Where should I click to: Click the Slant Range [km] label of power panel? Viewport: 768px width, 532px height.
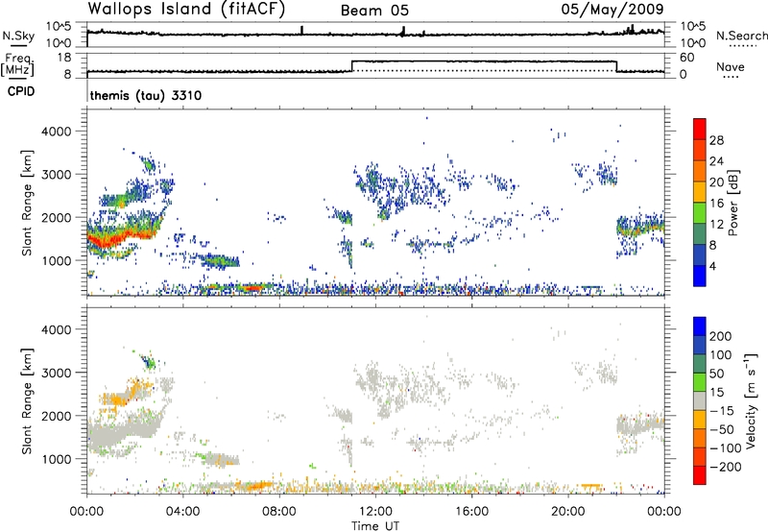tap(27, 203)
